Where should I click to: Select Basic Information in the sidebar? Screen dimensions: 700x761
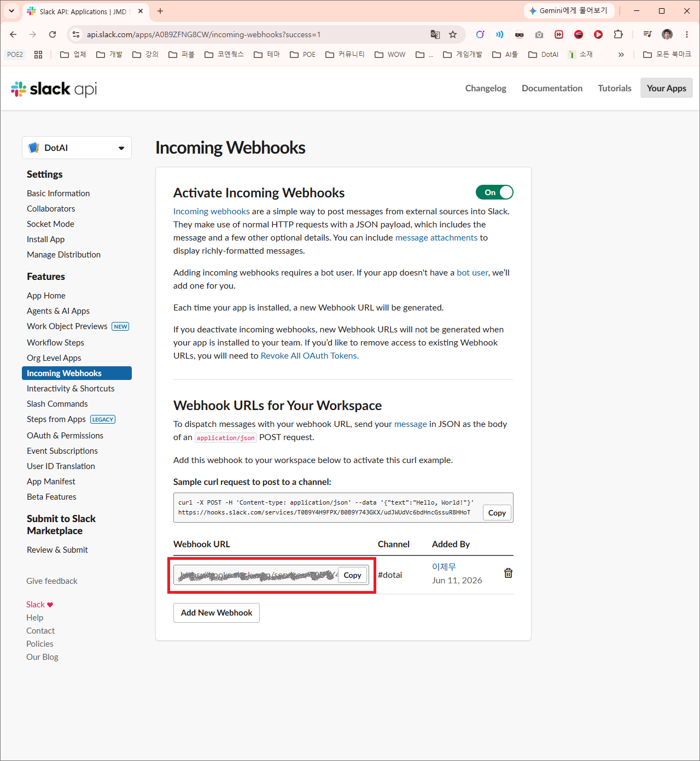[59, 194]
